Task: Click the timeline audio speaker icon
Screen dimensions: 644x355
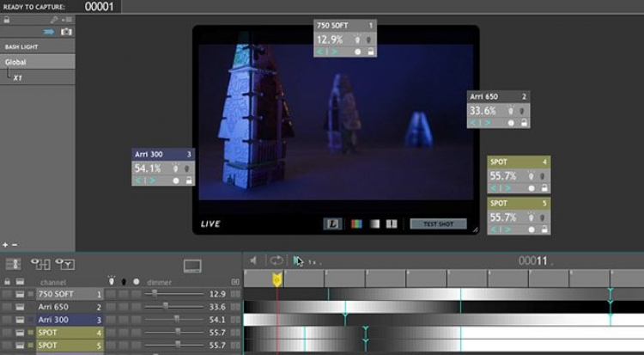Action: (254, 260)
